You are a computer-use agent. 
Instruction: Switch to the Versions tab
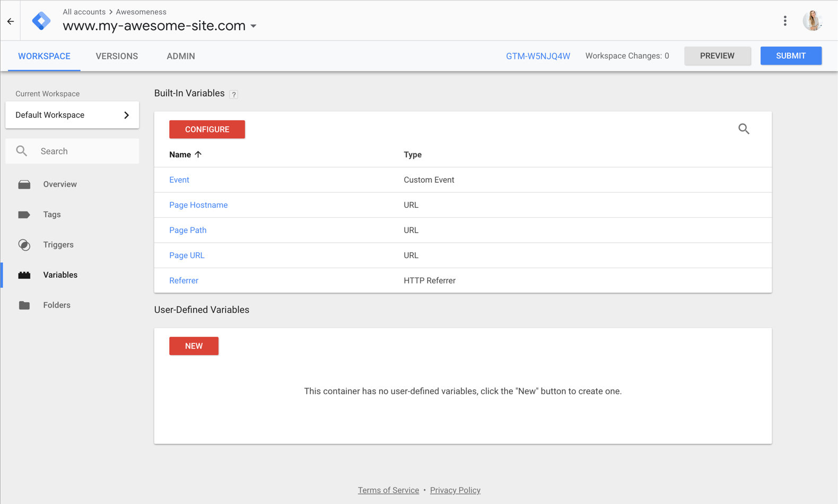click(117, 56)
